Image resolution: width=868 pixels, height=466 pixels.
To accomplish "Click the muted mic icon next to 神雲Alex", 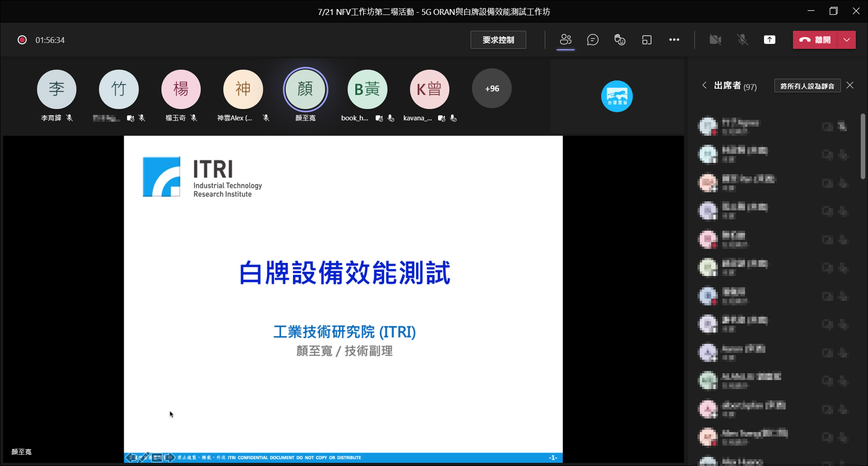I will [266, 118].
